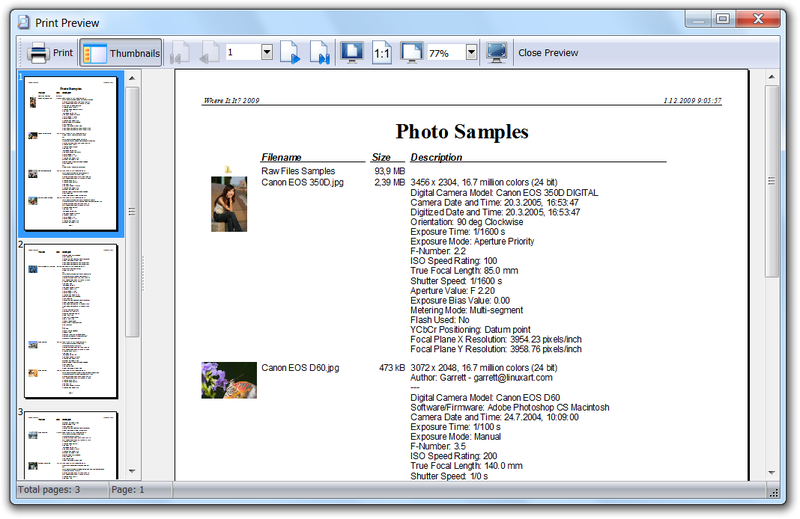Click the Print printer icon

click(38, 53)
